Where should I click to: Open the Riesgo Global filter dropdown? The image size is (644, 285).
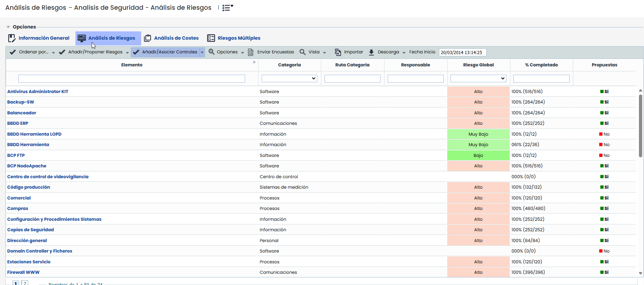478,79
